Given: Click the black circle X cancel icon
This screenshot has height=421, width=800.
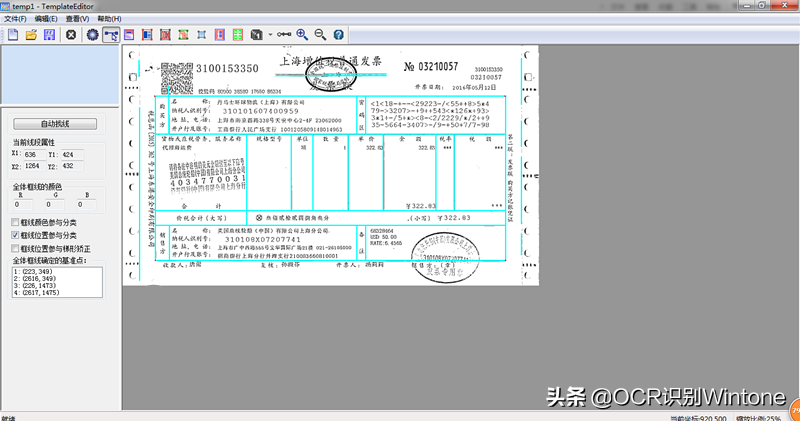Looking at the screenshot, I should (71, 35).
